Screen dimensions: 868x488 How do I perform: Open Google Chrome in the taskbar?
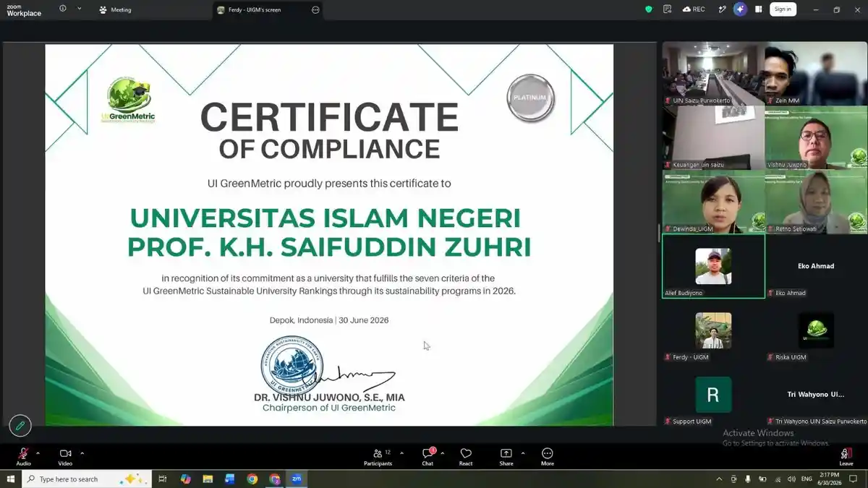click(252, 479)
